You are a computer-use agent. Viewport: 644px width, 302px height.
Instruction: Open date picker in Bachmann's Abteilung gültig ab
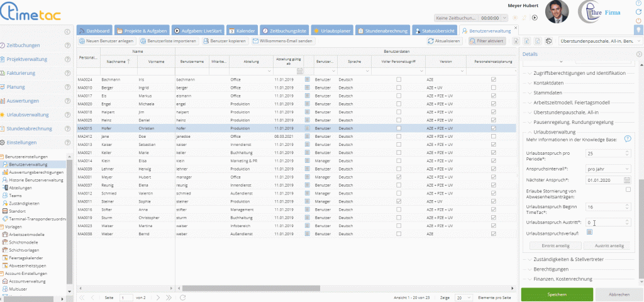[308, 80]
